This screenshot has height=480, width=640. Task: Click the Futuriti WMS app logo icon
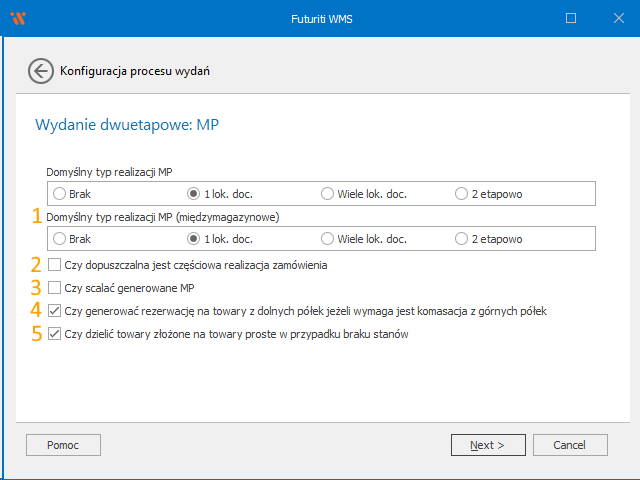click(x=16, y=18)
